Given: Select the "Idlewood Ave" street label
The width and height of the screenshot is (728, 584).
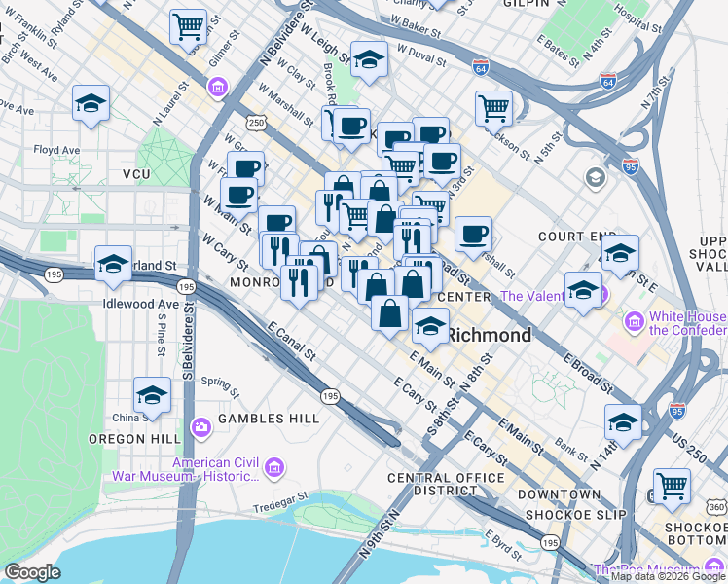Looking at the screenshot, I should coord(141,304).
